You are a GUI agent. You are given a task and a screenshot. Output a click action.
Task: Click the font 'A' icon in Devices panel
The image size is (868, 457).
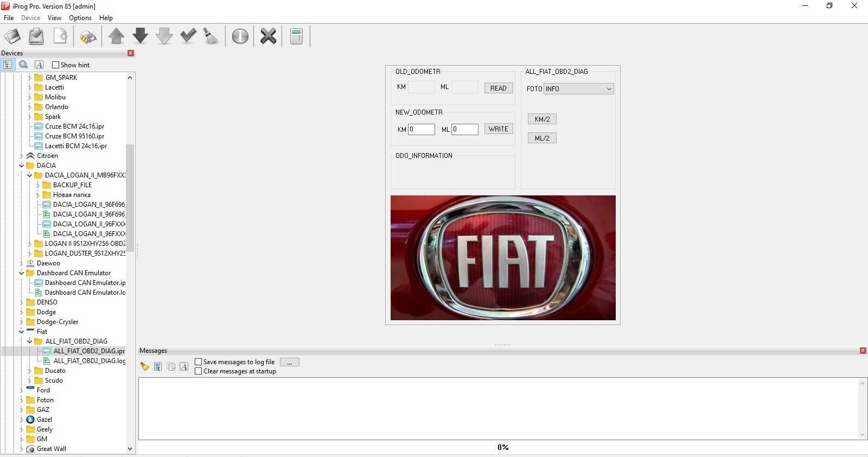[39, 65]
